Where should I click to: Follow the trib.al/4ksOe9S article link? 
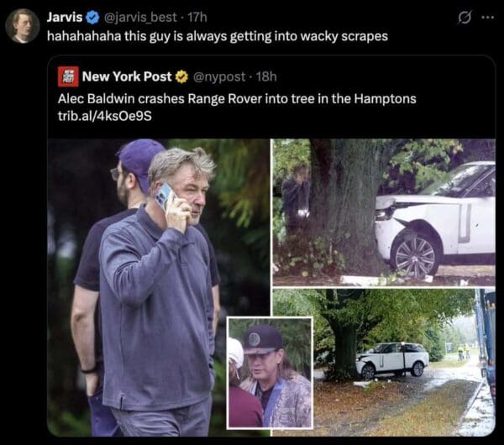click(x=102, y=113)
